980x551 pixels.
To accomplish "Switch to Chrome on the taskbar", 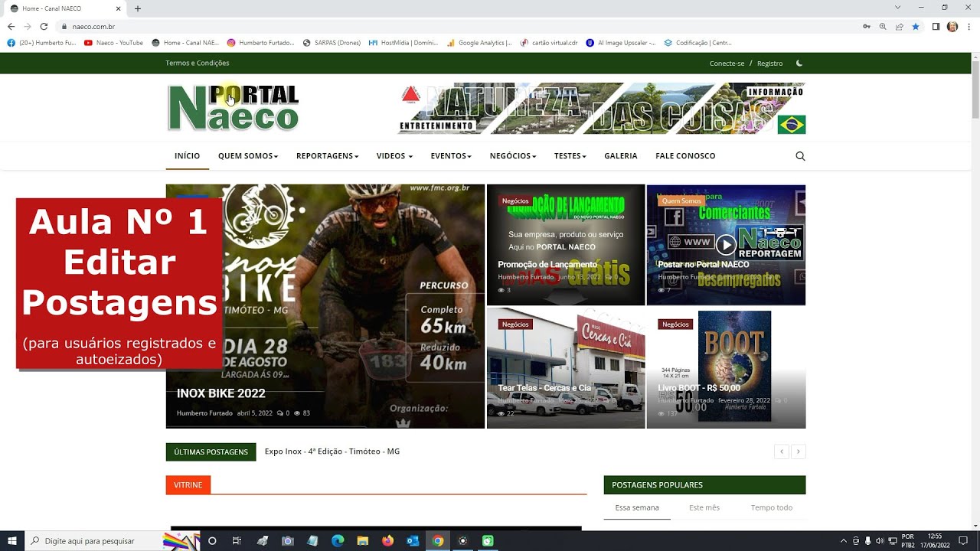I will click(438, 541).
